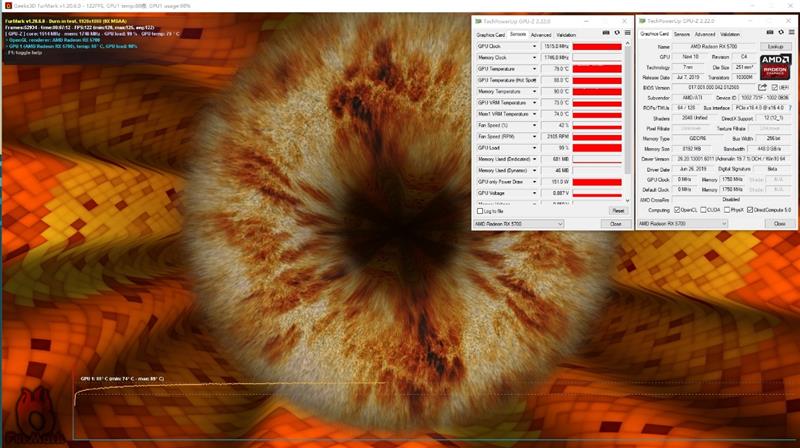Click the sensors list vertical scrollbar
This screenshot has width=800, height=448.
click(x=629, y=110)
